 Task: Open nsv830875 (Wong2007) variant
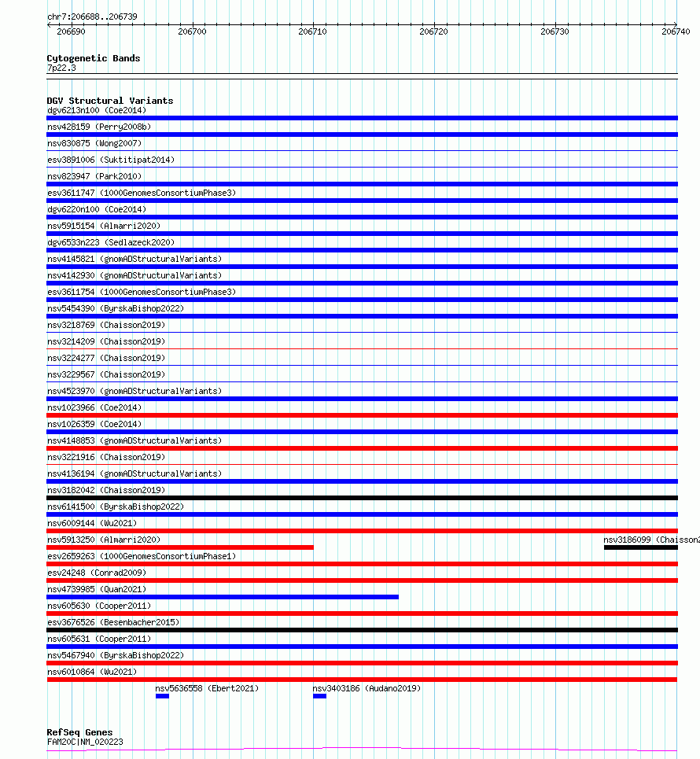tap(94, 143)
